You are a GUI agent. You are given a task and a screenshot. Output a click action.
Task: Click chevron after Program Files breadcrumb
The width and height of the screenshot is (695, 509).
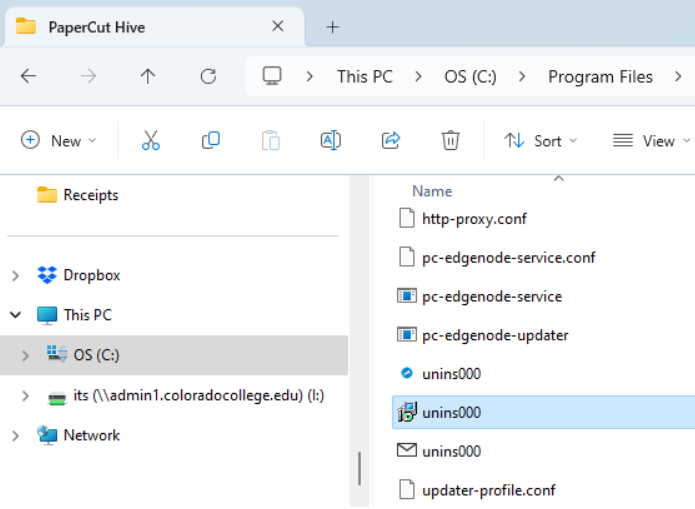(678, 77)
